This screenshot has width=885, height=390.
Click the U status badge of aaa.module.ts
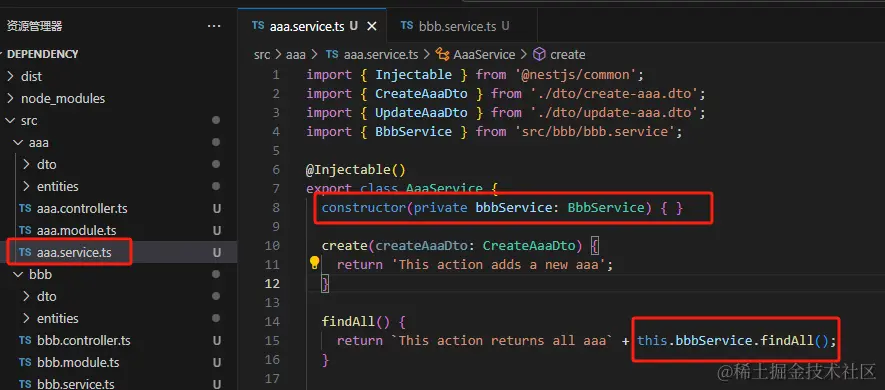point(217,230)
